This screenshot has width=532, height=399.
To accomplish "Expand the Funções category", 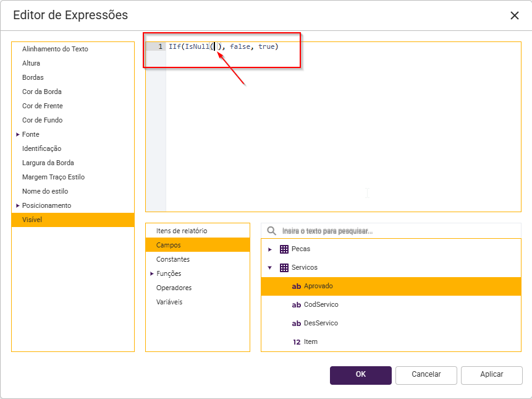I will tap(152, 273).
